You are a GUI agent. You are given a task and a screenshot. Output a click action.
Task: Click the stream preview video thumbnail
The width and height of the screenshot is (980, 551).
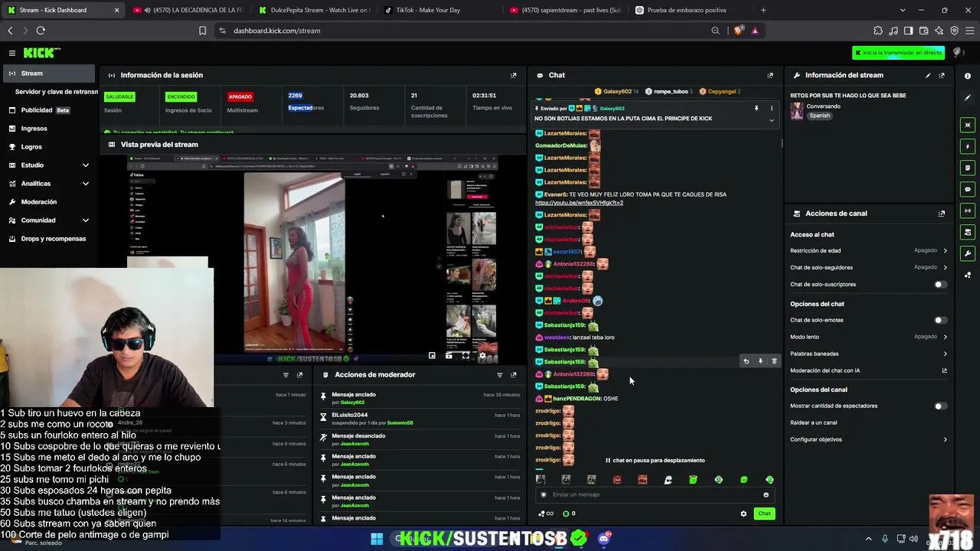pos(312,260)
